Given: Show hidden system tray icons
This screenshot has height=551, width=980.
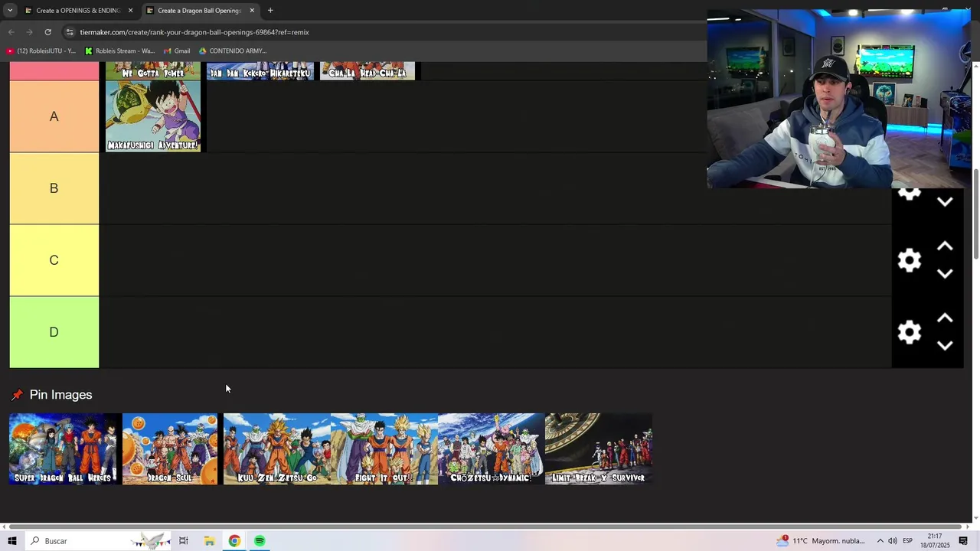Looking at the screenshot, I should 880,541.
